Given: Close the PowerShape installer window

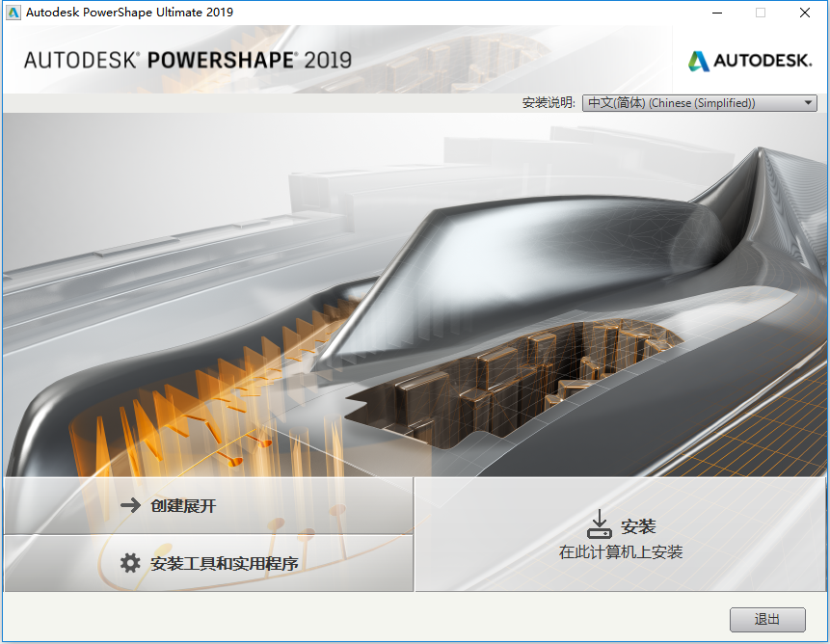Looking at the screenshot, I should (805, 13).
